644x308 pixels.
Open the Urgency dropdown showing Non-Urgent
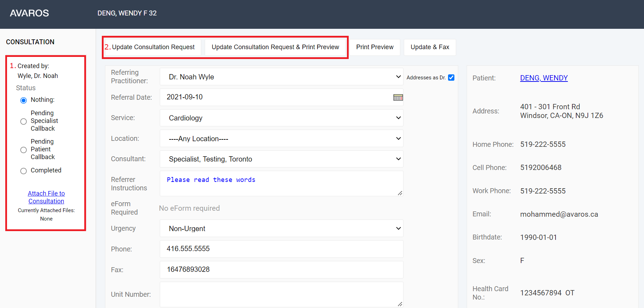point(281,229)
